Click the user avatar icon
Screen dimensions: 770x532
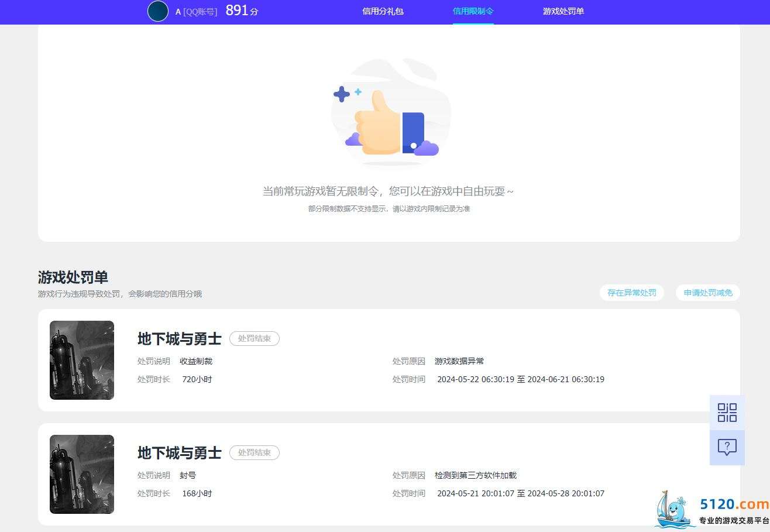pos(158,11)
